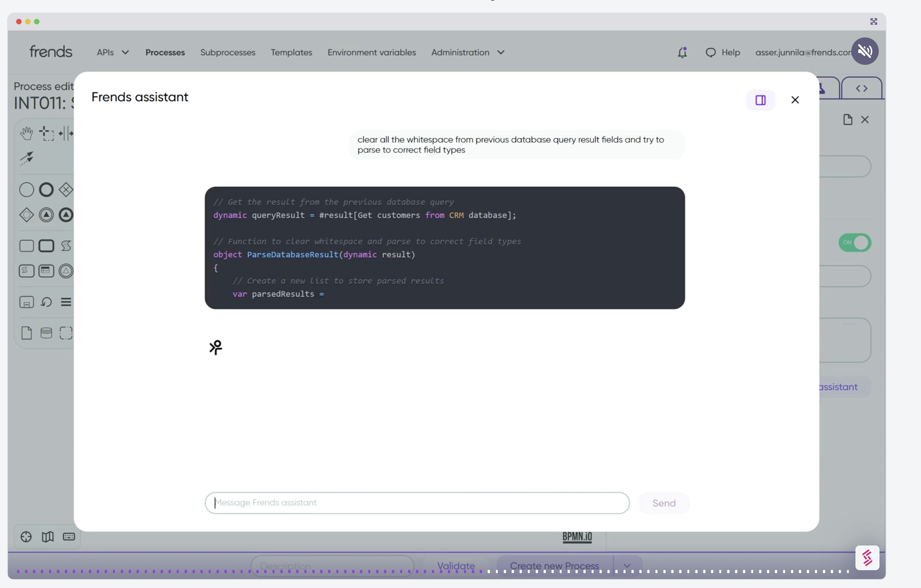Toggle the minimap map icon

click(47, 537)
